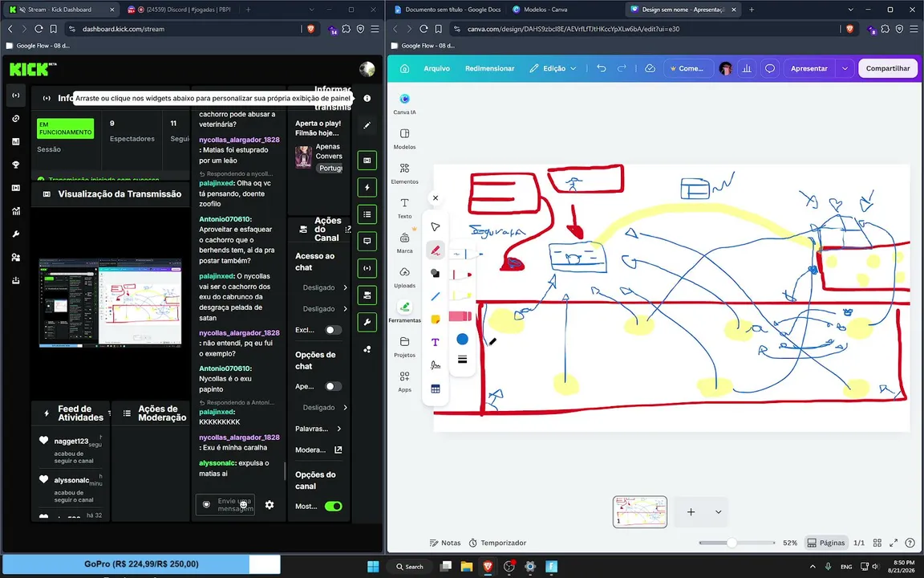Viewport: 924px width, 578px height.
Task: Toggle the Excl... switch in Ações do Canal
Action: tap(333, 330)
